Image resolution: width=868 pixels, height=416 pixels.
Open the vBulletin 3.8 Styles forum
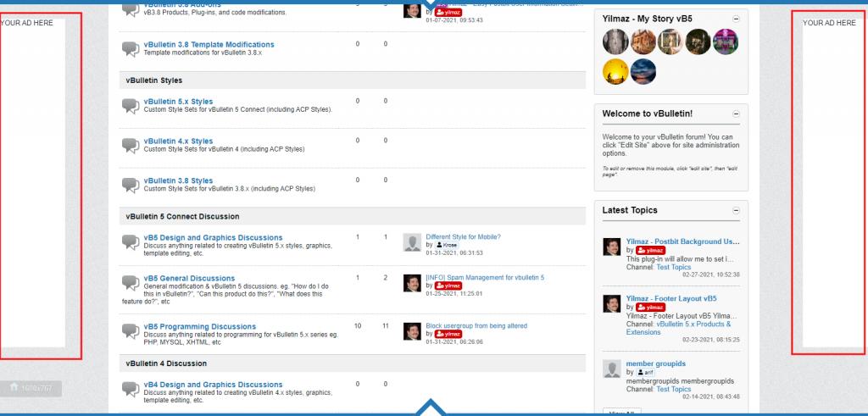pyautogui.click(x=178, y=180)
